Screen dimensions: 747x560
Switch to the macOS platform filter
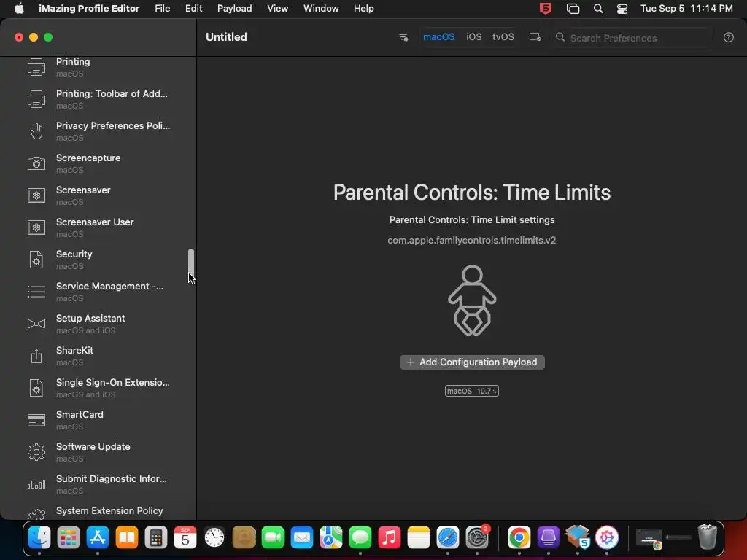(x=438, y=36)
